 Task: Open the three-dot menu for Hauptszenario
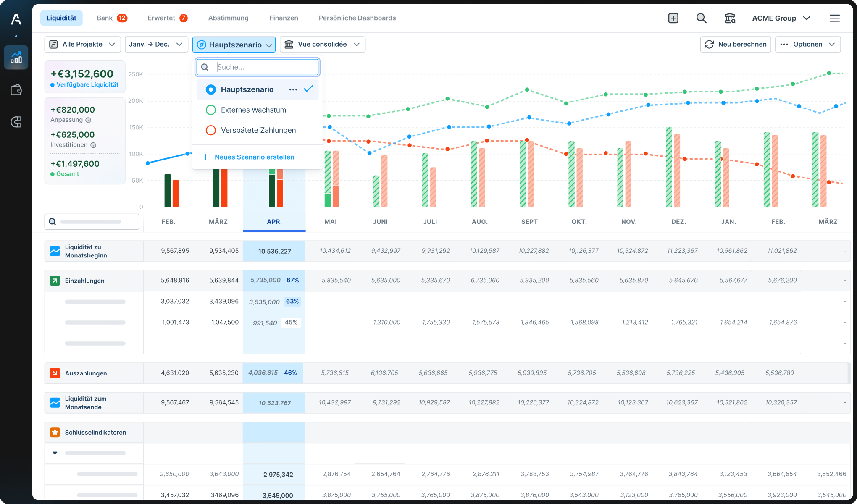point(293,89)
